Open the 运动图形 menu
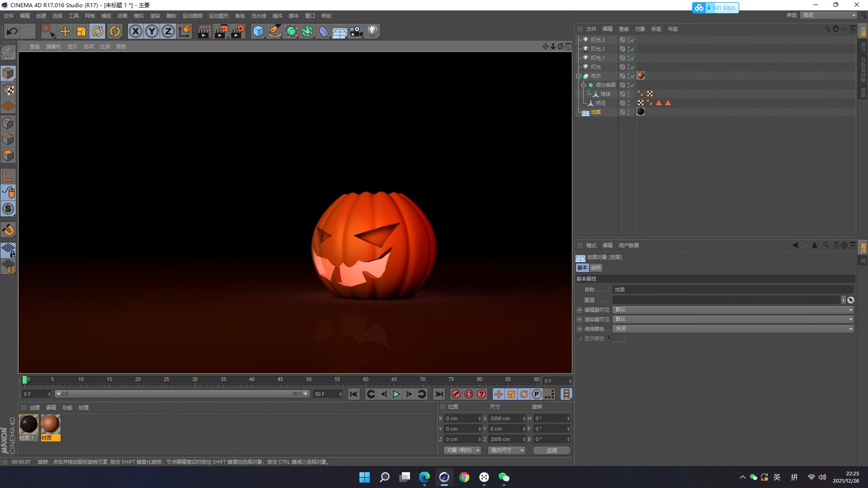 click(x=219, y=16)
